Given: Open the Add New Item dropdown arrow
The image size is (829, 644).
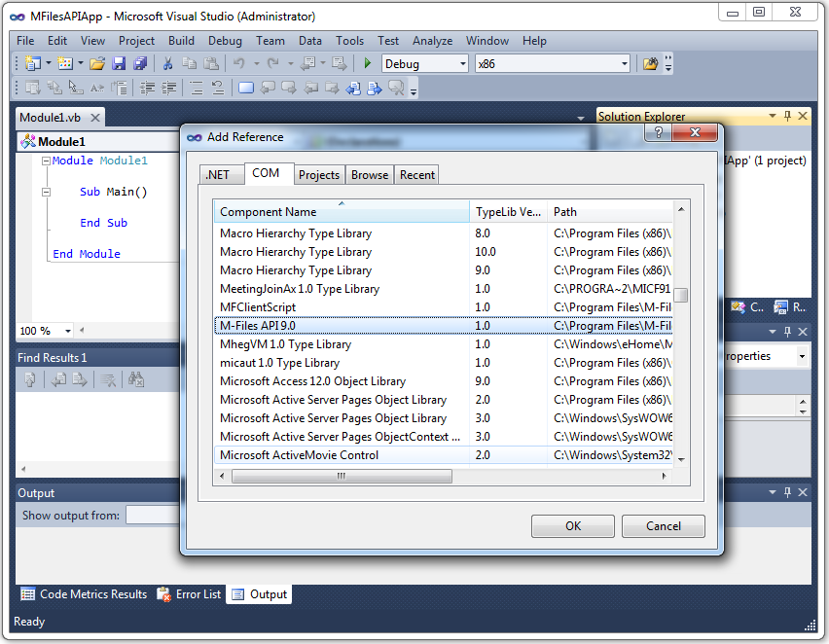Looking at the screenshot, I should tap(81, 63).
